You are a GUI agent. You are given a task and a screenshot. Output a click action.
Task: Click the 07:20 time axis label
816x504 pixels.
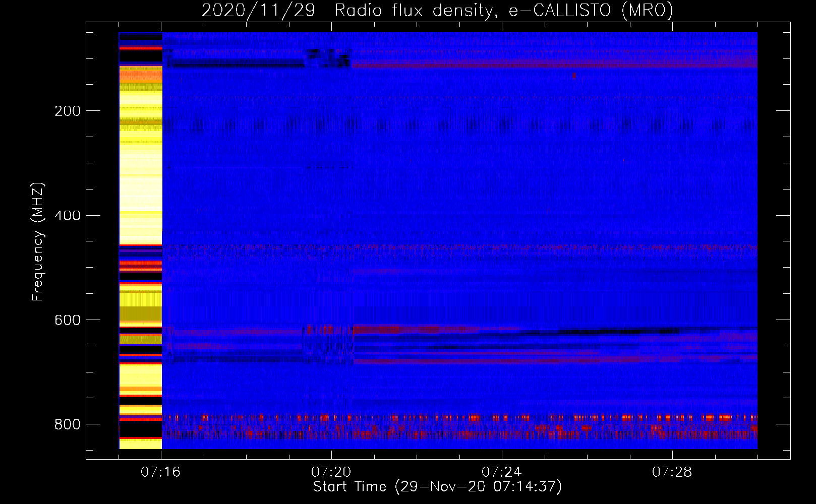coord(331,472)
